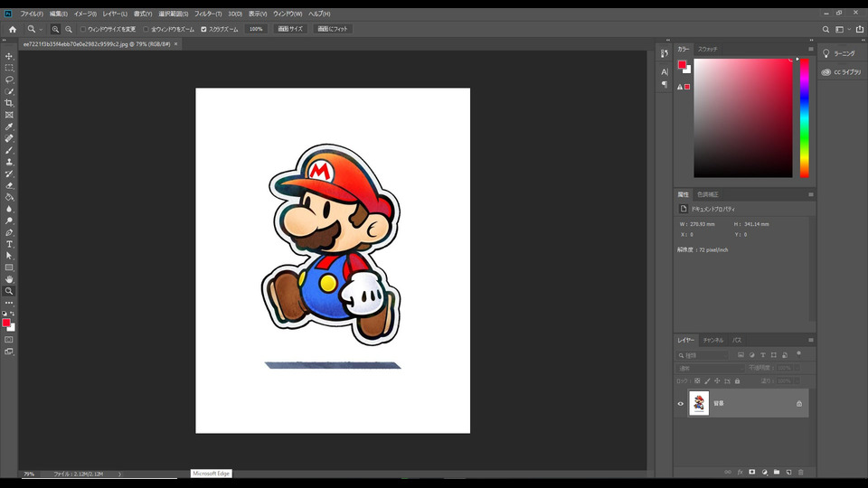Select the Hand tool
Image resolution: width=868 pixels, height=488 pixels.
(x=9, y=279)
